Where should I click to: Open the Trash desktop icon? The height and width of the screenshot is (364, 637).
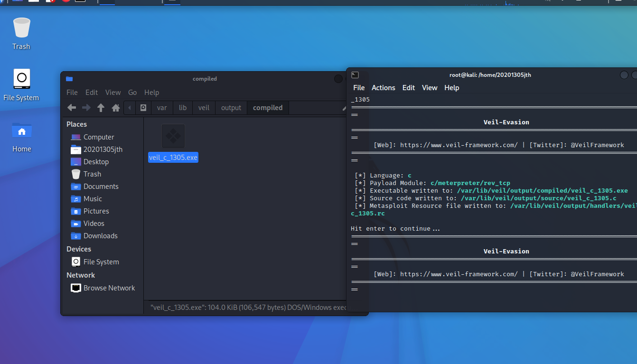click(21, 28)
